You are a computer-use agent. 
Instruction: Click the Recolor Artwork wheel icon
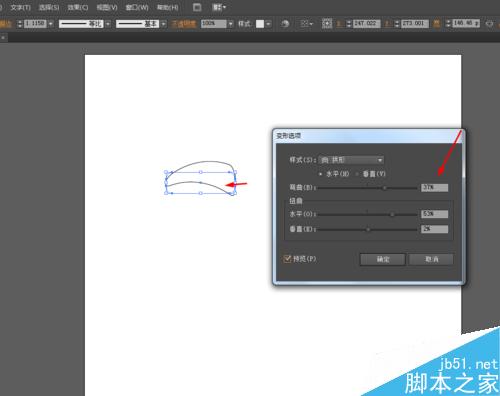[x=285, y=24]
